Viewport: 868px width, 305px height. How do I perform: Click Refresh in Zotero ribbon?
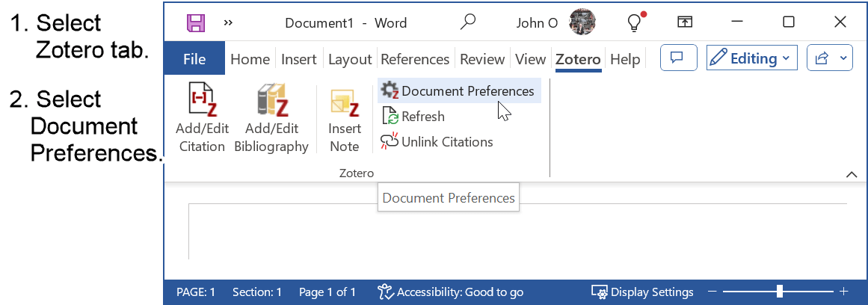click(x=413, y=116)
